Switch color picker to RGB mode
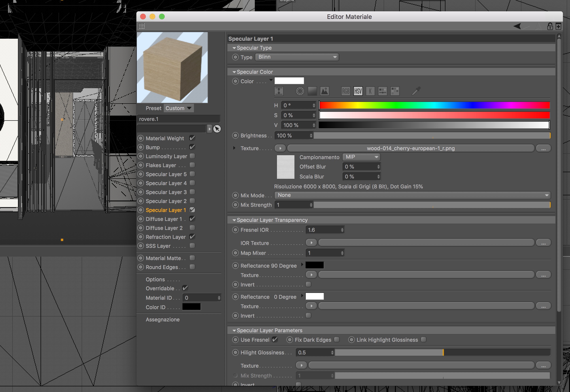 (x=345, y=91)
